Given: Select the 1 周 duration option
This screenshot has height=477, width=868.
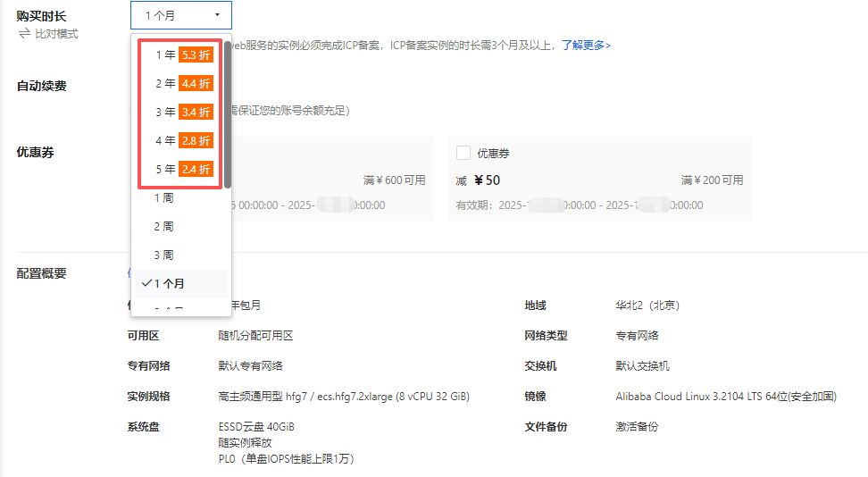Looking at the screenshot, I should (163, 198).
